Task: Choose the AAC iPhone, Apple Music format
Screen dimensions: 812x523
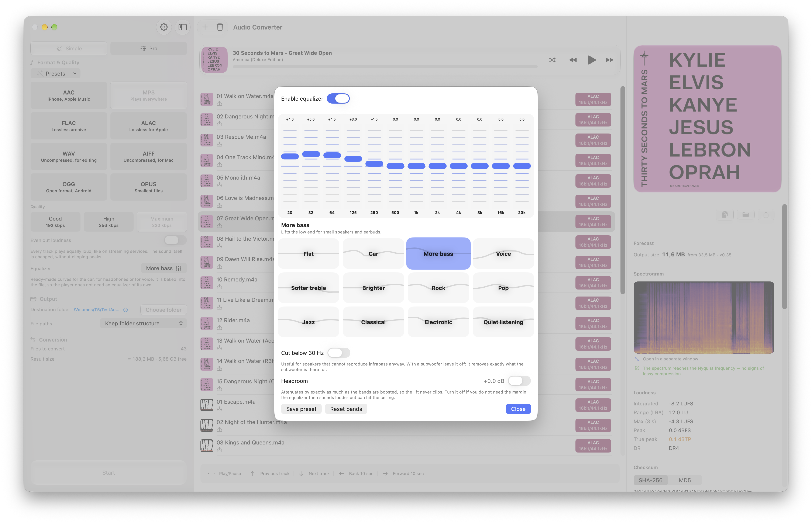Action: (x=69, y=95)
